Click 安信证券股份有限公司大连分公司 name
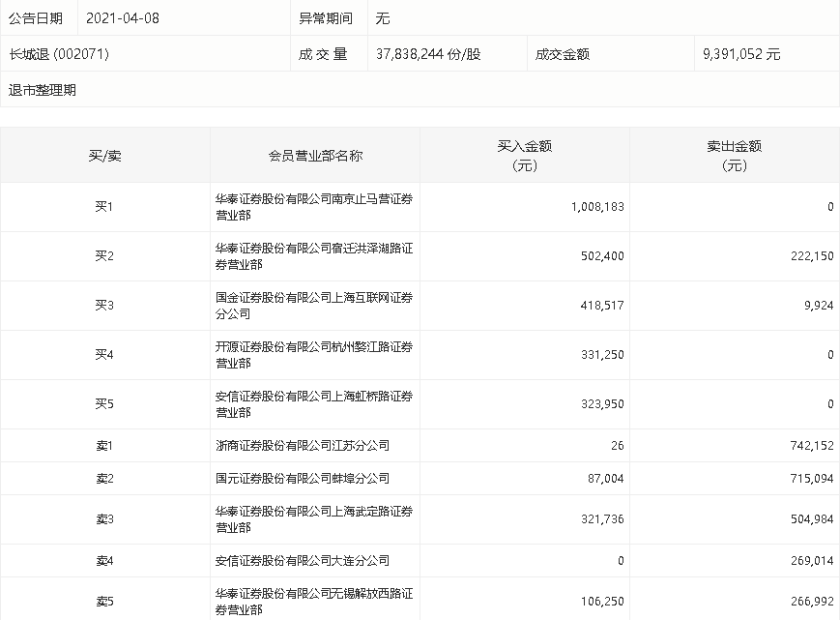Image resolution: width=840 pixels, height=620 pixels. [303, 561]
